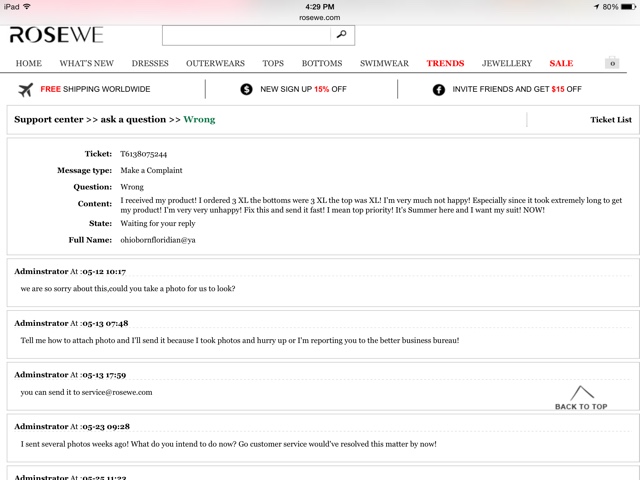Open the DRESSES menu item
This screenshot has height=480, width=640.
[x=150, y=63]
